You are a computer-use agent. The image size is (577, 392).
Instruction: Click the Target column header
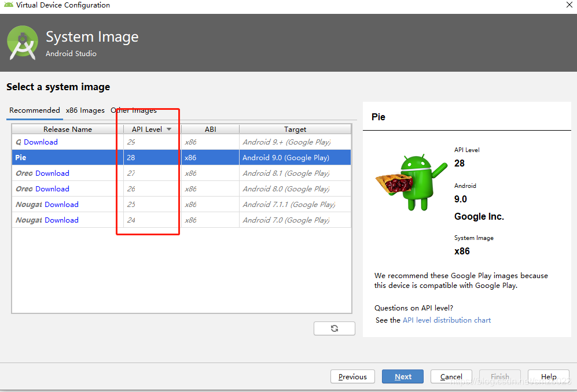point(295,129)
